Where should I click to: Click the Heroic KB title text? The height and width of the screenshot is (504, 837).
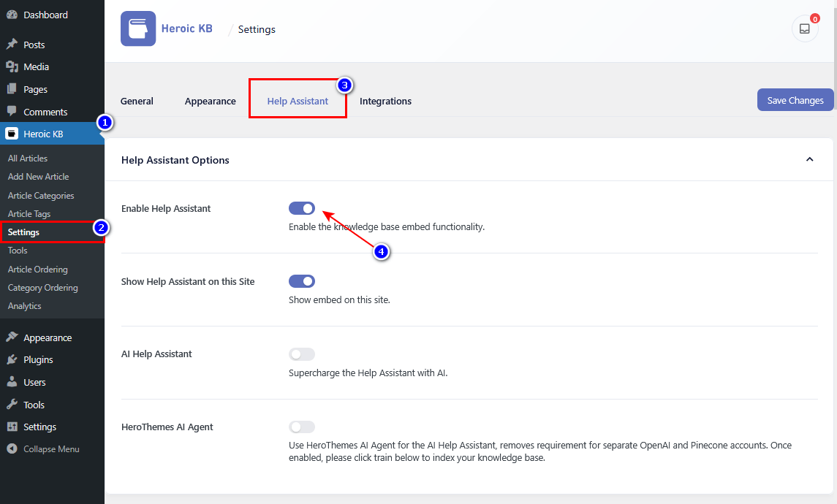[x=187, y=28]
